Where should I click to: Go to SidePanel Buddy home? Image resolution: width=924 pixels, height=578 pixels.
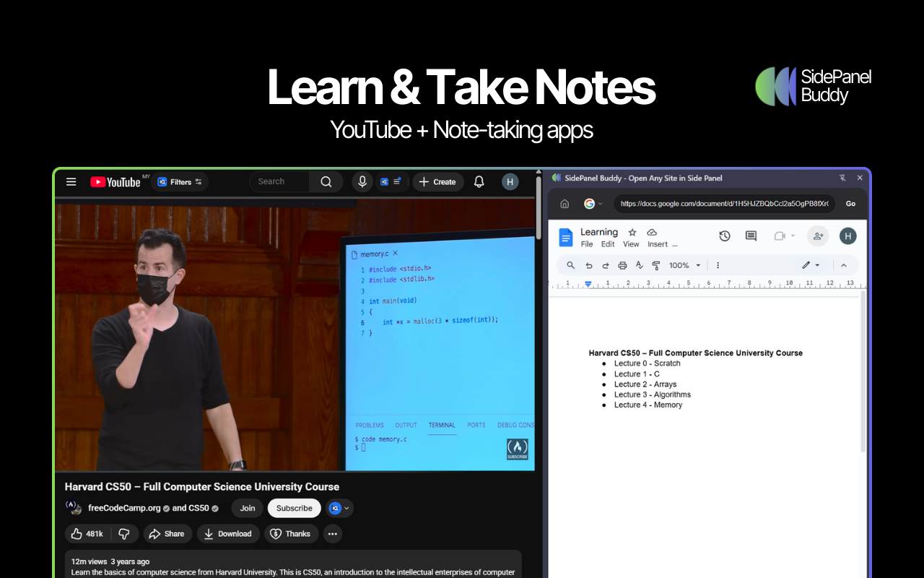pyautogui.click(x=565, y=204)
